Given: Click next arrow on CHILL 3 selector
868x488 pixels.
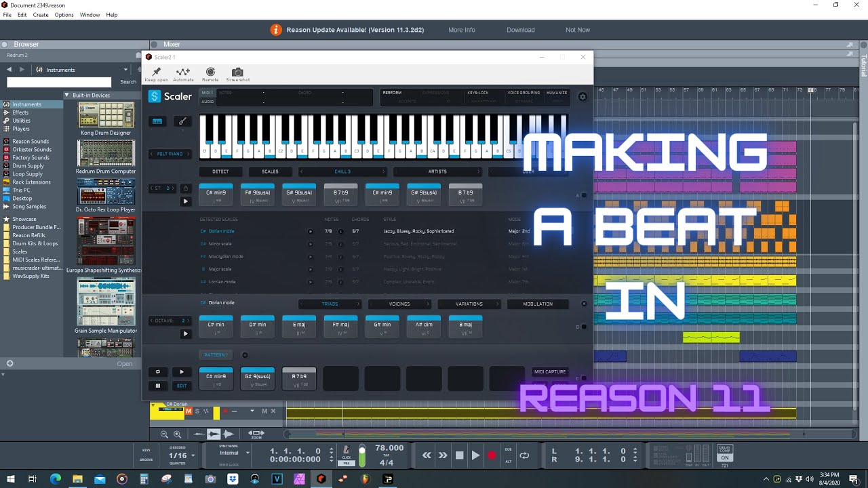Looking at the screenshot, I should pos(383,171).
